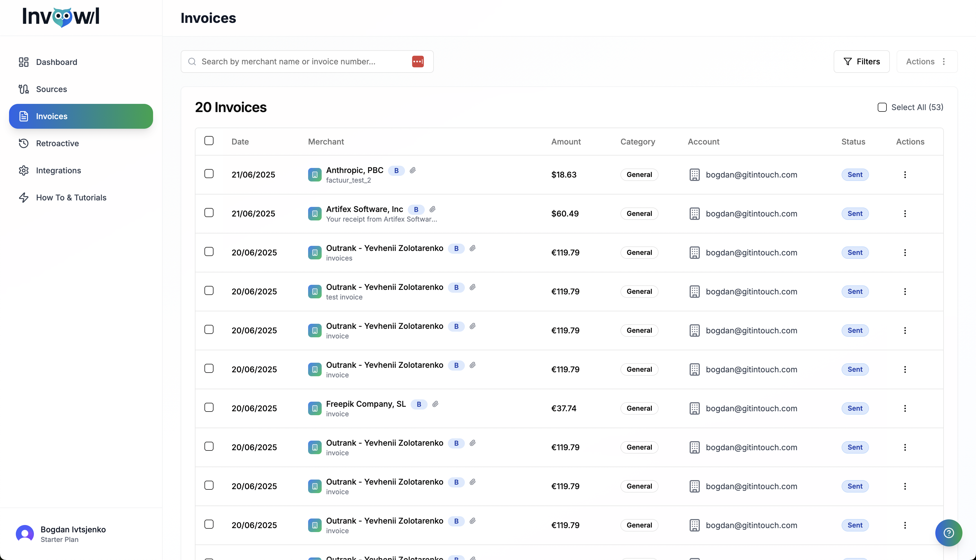The width and height of the screenshot is (976, 560).
Task: Click the building icon on $18.63 row
Action: tap(694, 175)
